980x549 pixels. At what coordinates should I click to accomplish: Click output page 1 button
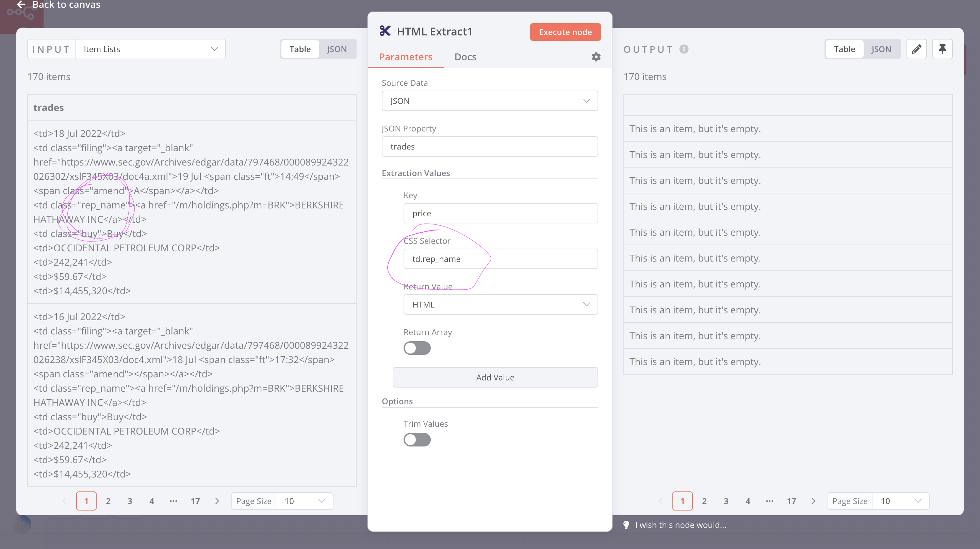683,501
